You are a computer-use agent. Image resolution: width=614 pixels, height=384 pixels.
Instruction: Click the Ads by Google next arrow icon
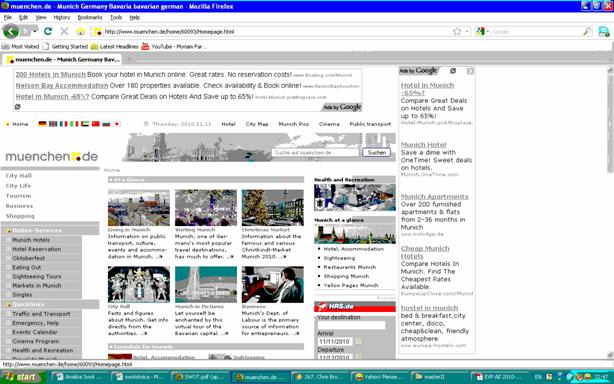coord(470,71)
